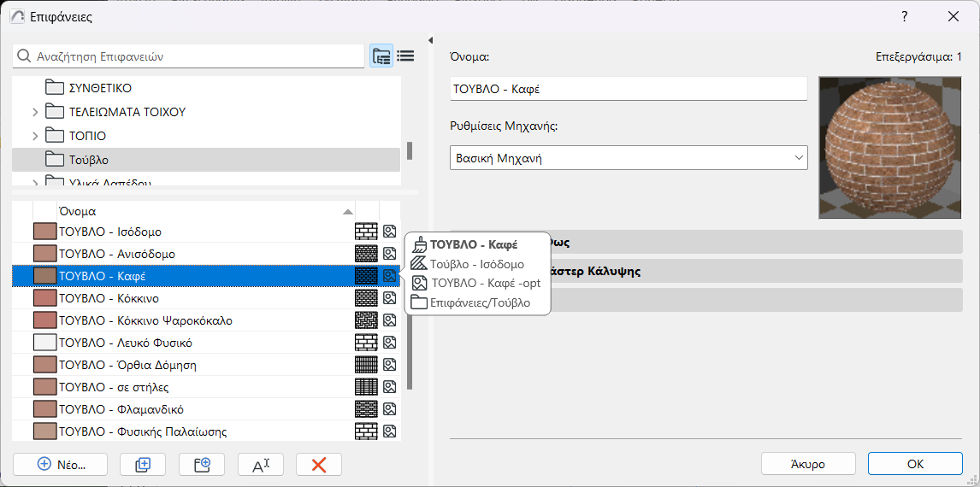Image resolution: width=980 pixels, height=487 pixels.
Task: Click the texture icon of ΤΟΥΒΛΟ - Φυσικής Παλαίωσης
Action: 389,431
